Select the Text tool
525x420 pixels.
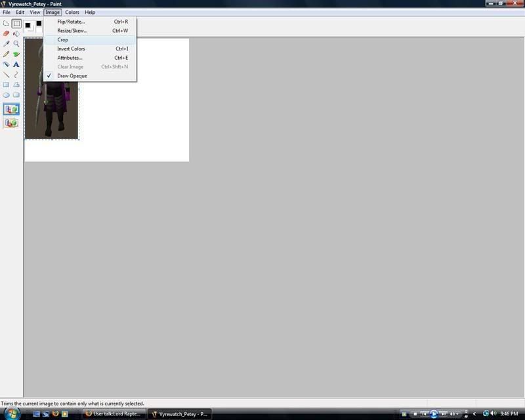[x=16, y=64]
